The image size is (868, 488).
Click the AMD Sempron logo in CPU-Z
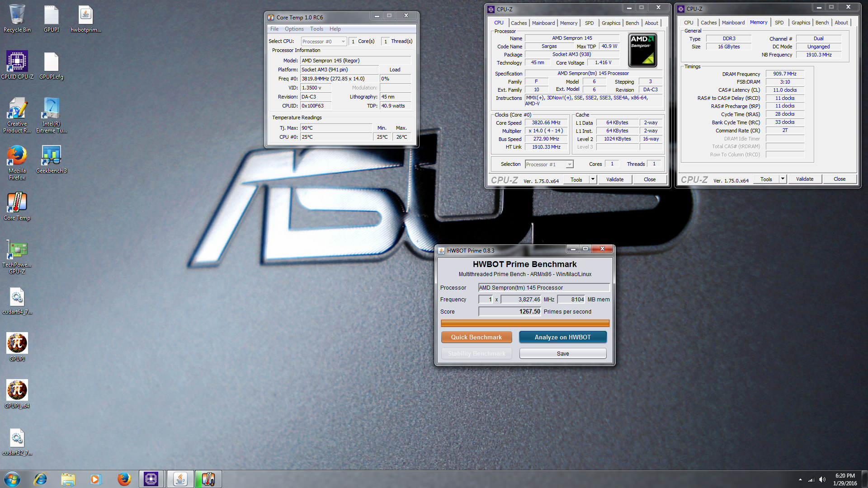(x=642, y=50)
